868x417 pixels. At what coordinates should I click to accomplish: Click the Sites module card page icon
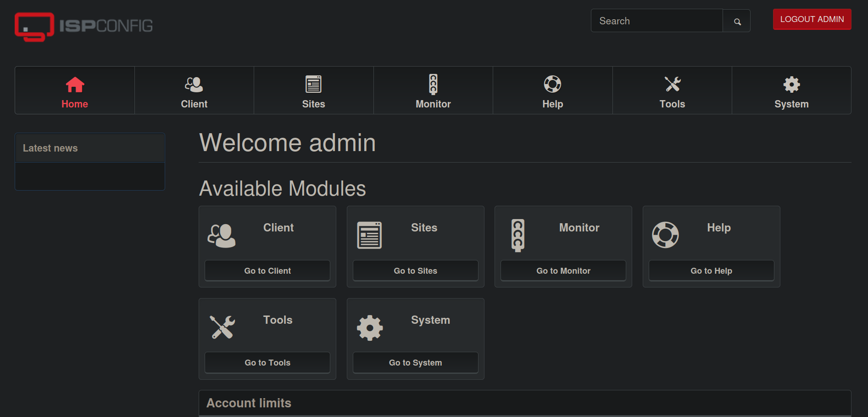(370, 235)
